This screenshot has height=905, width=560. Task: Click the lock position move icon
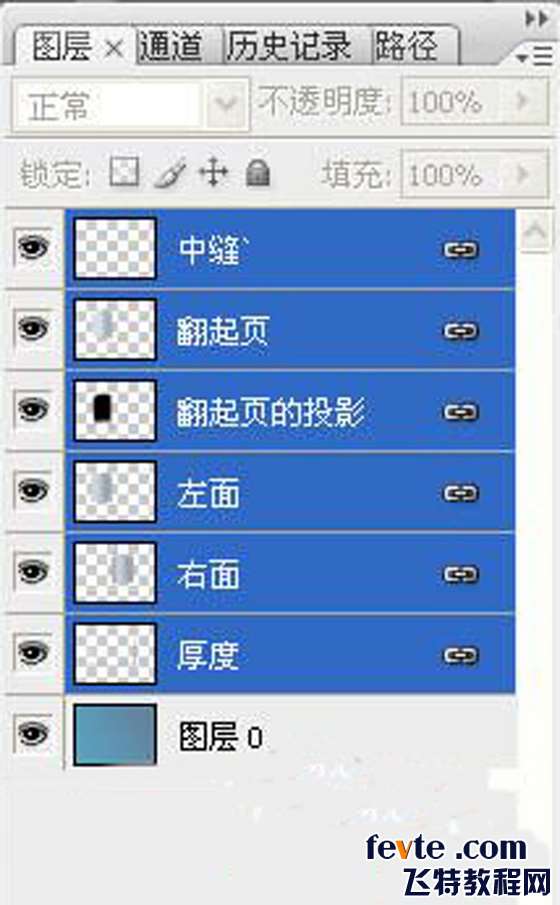click(x=213, y=172)
